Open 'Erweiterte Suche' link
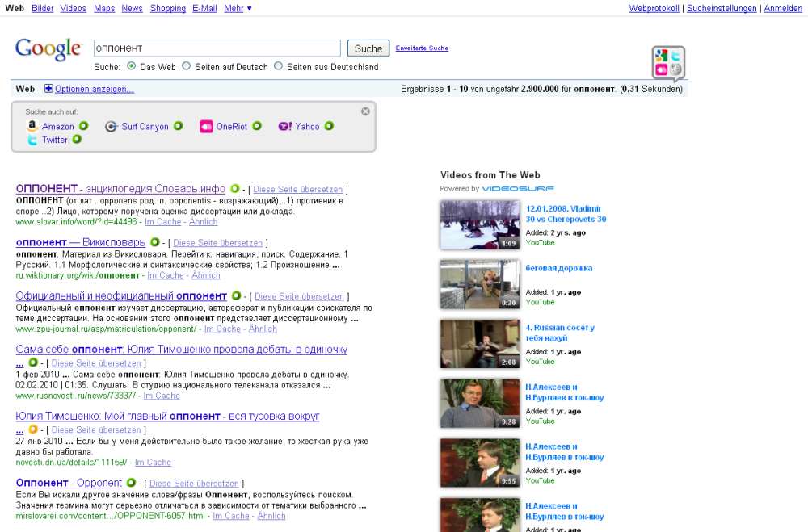This screenshot has height=532, width=808. pyautogui.click(x=422, y=48)
